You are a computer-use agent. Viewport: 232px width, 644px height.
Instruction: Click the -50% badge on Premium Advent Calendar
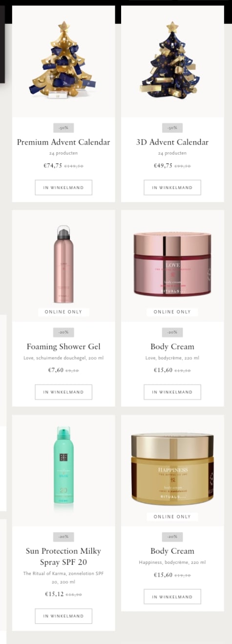pos(63,128)
